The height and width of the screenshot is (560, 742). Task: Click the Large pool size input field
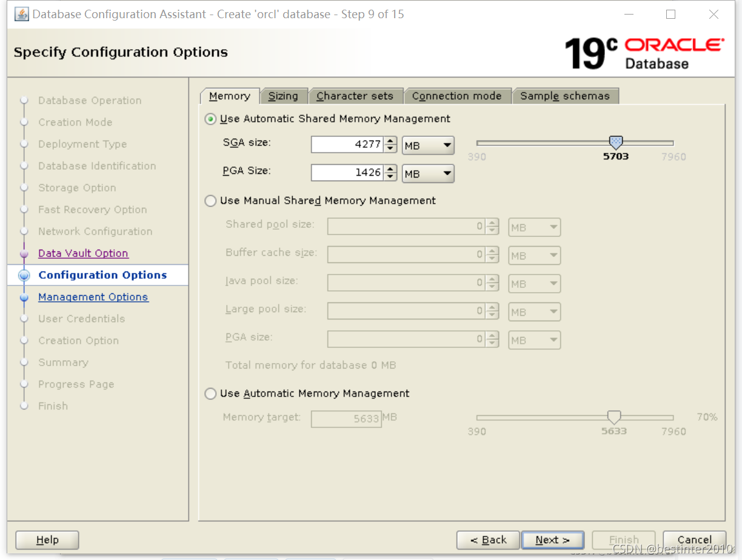click(406, 311)
